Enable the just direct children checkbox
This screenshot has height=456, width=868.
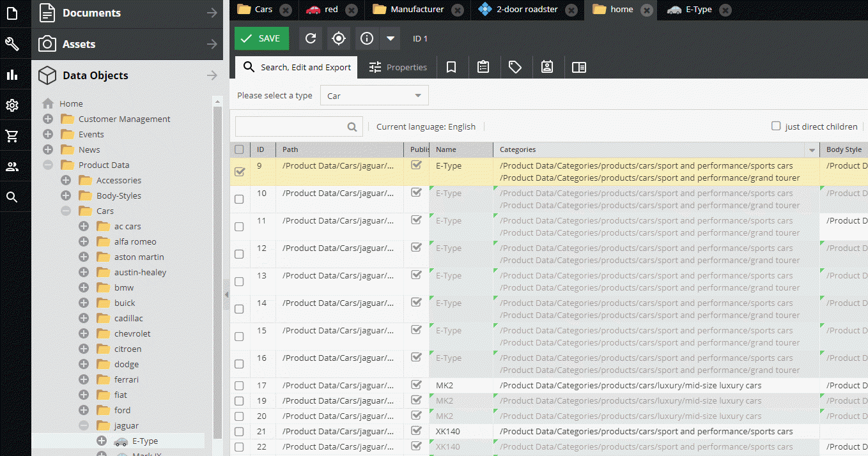pyautogui.click(x=776, y=126)
